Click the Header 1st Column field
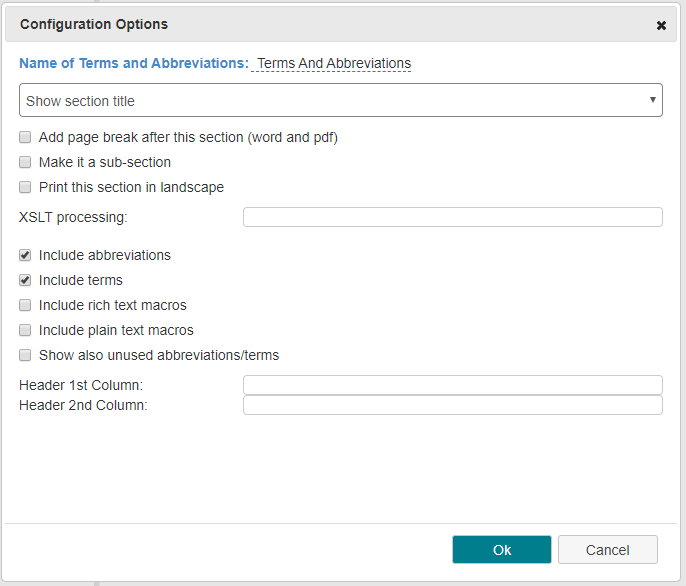The width and height of the screenshot is (686, 586). (x=453, y=385)
